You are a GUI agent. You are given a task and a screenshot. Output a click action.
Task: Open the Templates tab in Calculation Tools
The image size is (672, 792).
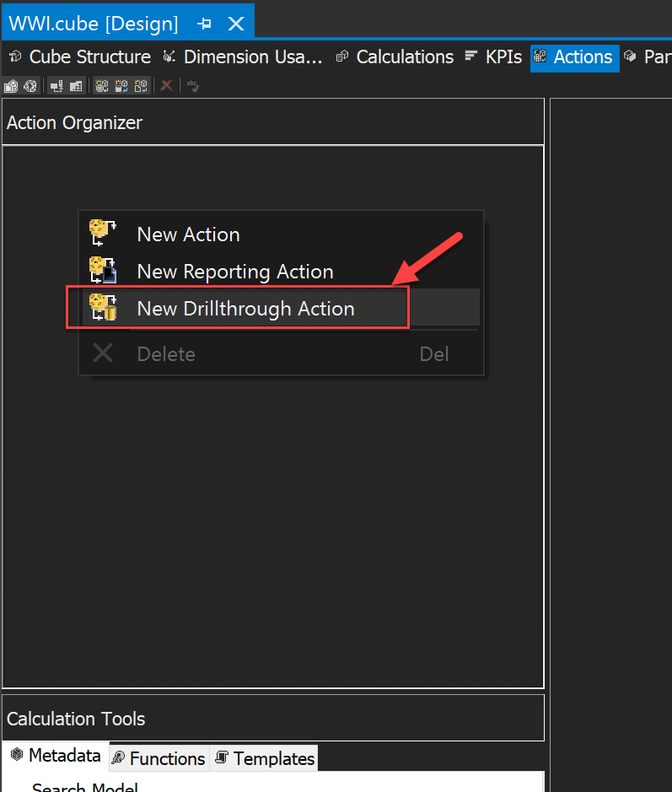coord(265,758)
